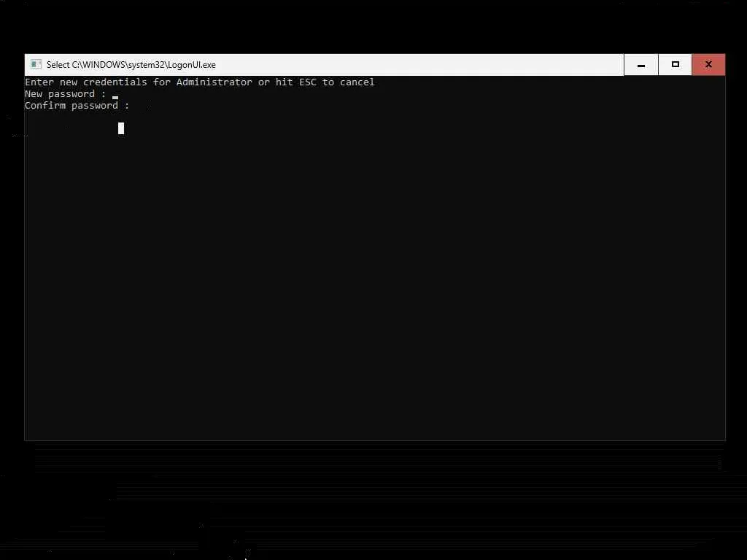Viewport: 747px width, 560px height.
Task: Maximize the LogonUI.exe console window
Action: click(675, 65)
